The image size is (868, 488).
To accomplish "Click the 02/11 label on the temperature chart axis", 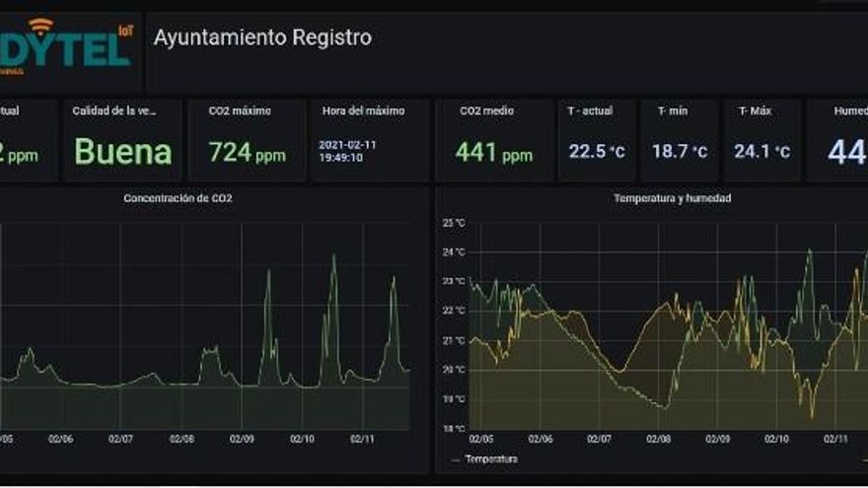I will point(835,439).
